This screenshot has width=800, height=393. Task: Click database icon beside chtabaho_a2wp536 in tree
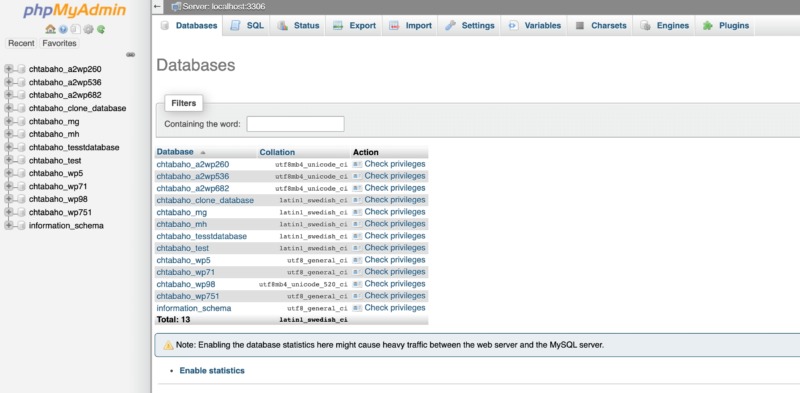coord(21,82)
